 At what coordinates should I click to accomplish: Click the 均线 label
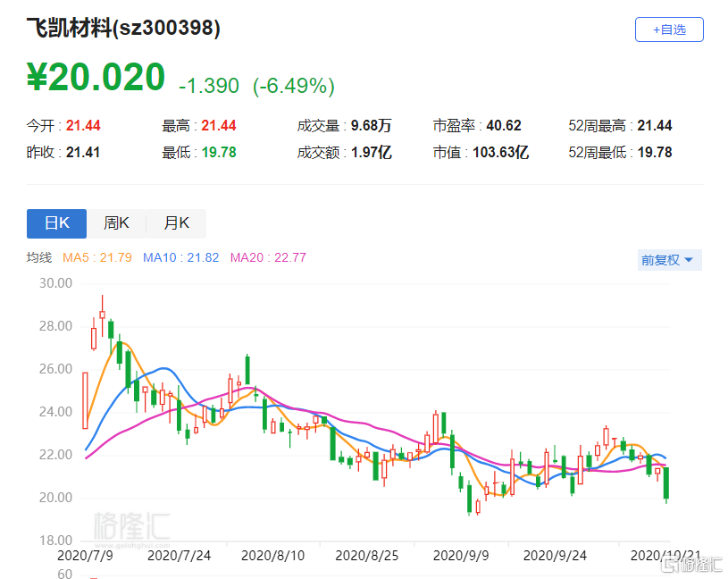[x=39, y=257]
